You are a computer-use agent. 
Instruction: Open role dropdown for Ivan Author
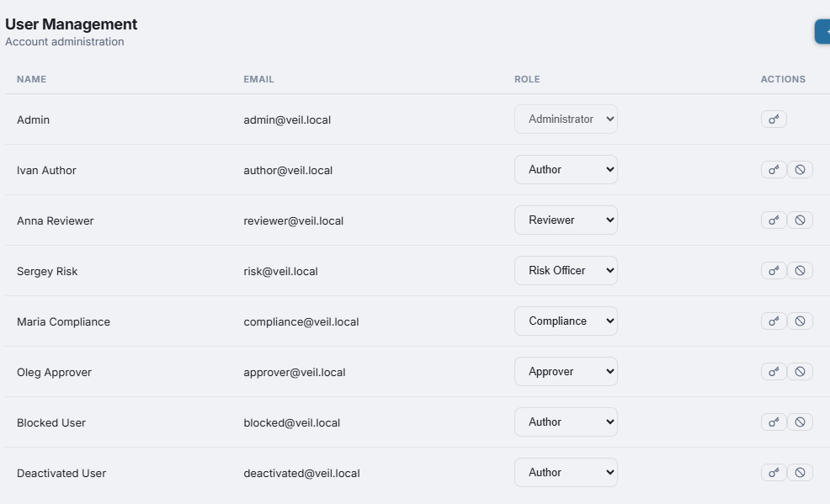[x=566, y=170]
